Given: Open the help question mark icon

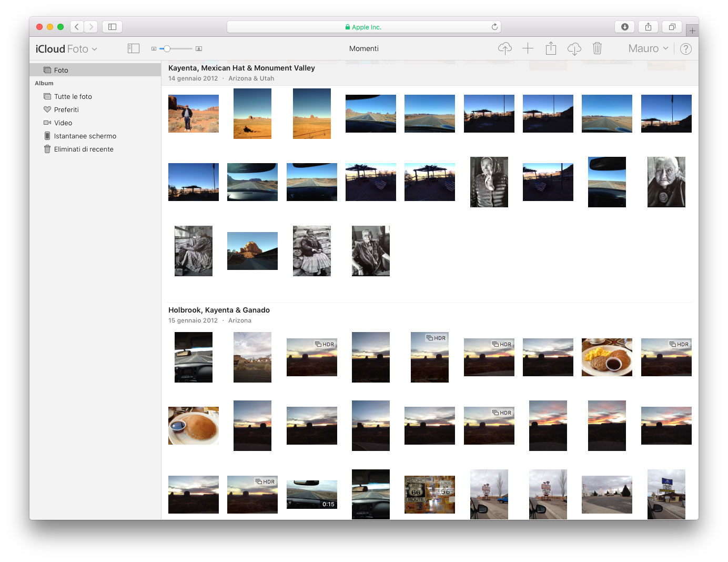Looking at the screenshot, I should (x=685, y=49).
